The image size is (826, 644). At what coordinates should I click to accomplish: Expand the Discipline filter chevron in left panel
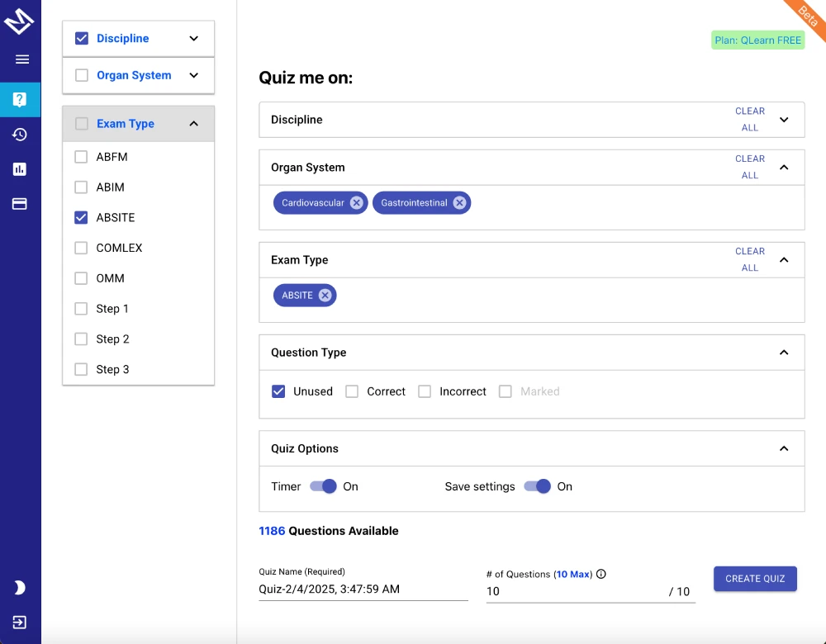coord(194,39)
